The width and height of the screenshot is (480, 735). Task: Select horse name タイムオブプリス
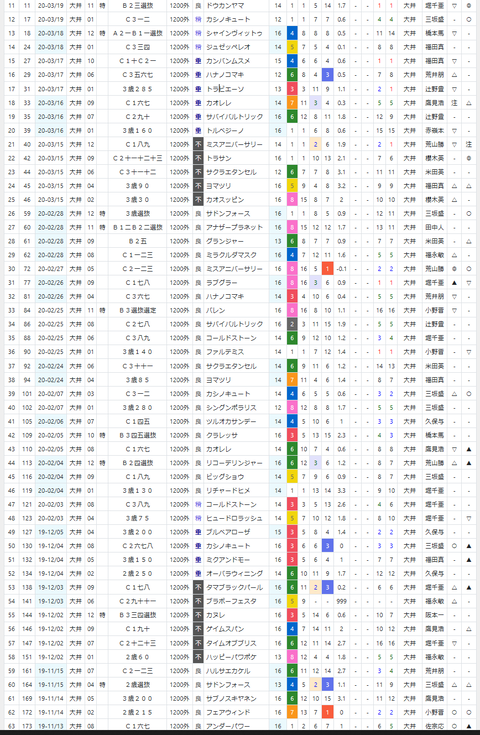(232, 643)
